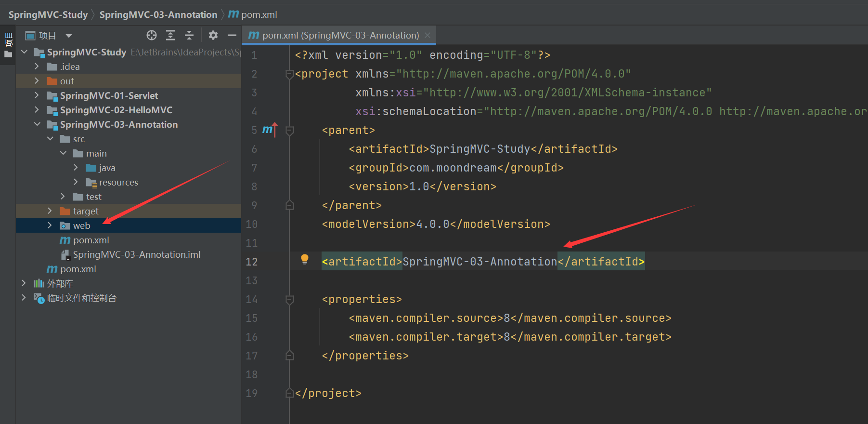Image resolution: width=868 pixels, height=424 pixels.
Task: Hide the project panel with minus icon
Action: [x=232, y=35]
